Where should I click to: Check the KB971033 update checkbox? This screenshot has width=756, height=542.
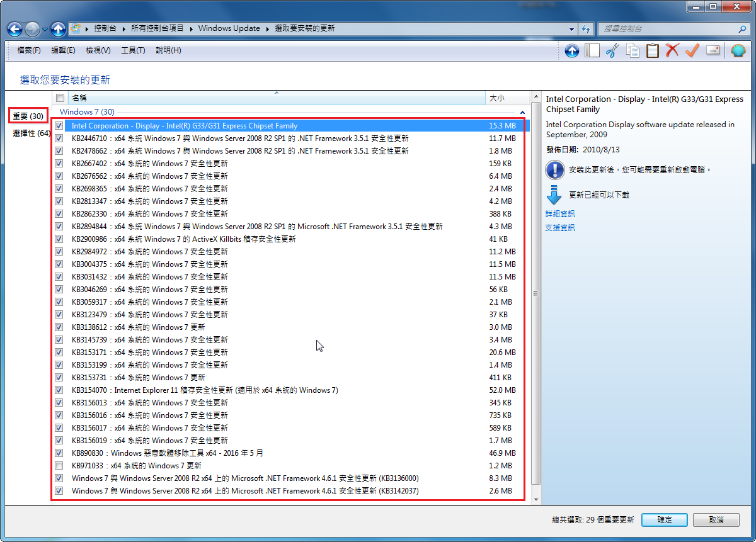coord(59,466)
